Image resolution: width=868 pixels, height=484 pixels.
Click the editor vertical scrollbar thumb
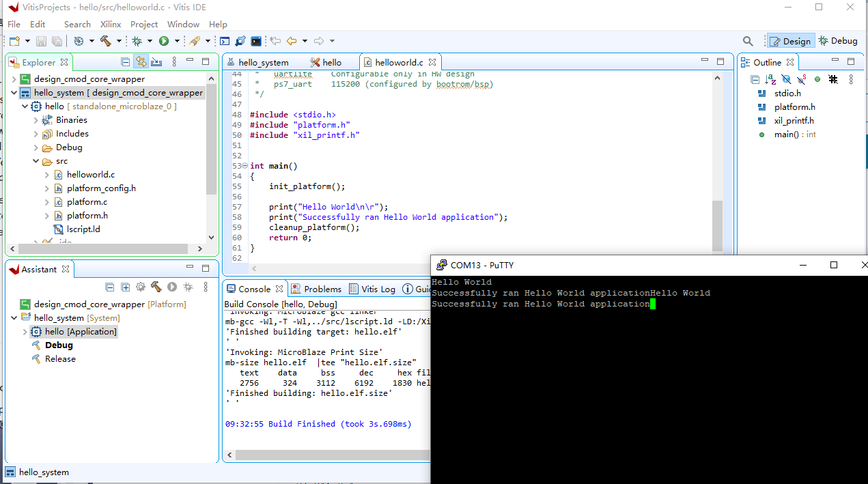click(717, 226)
